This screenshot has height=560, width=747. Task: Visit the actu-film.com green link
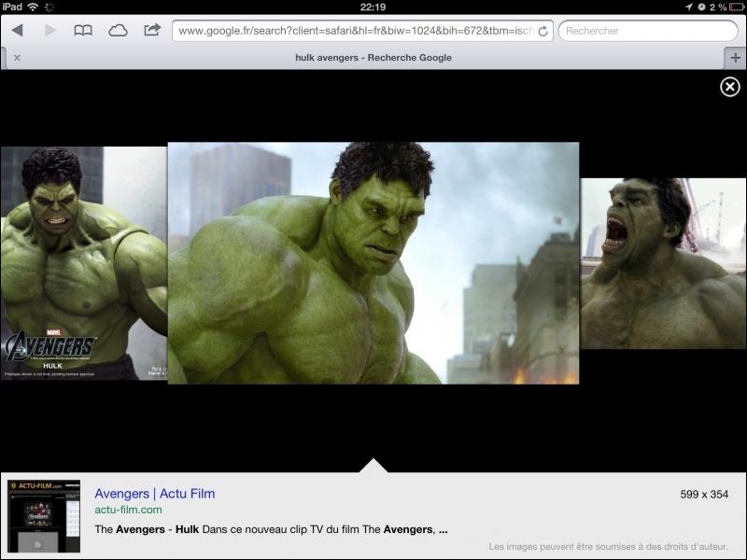coord(128,510)
